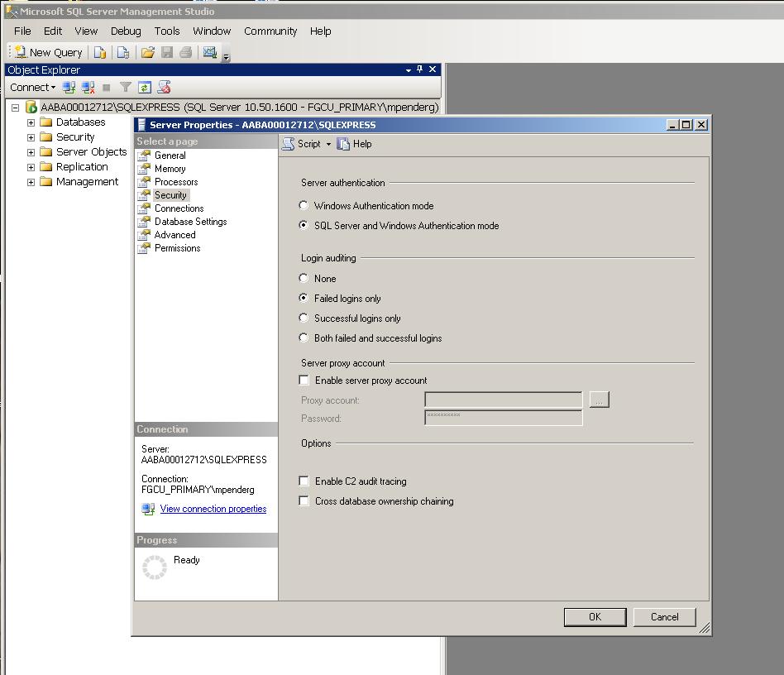This screenshot has width=784, height=675.
Task: Click the Script button in dialog
Action: click(302, 144)
